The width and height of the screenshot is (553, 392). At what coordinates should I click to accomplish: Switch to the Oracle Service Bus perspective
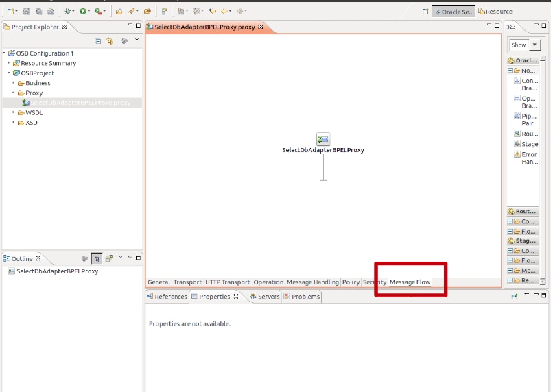454,12
